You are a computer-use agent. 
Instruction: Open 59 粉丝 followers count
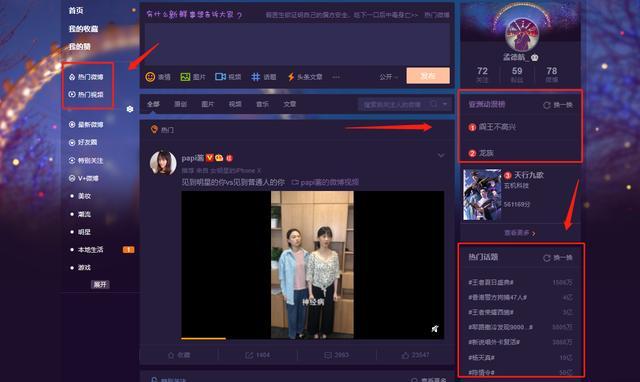(x=517, y=75)
